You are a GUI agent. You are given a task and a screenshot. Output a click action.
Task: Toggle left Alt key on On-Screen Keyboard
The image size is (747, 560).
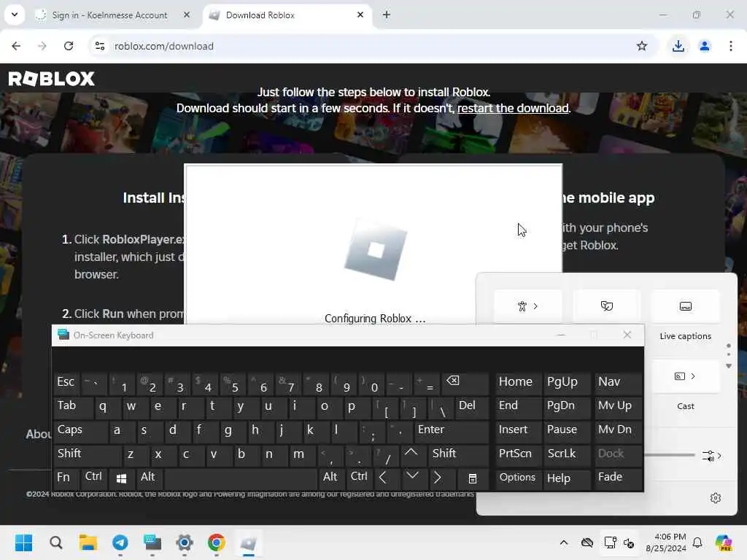149,478
